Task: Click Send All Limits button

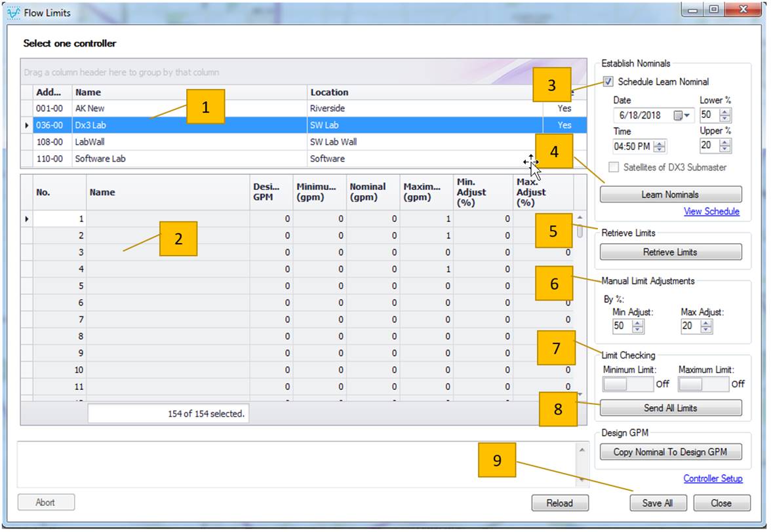Action: [671, 408]
